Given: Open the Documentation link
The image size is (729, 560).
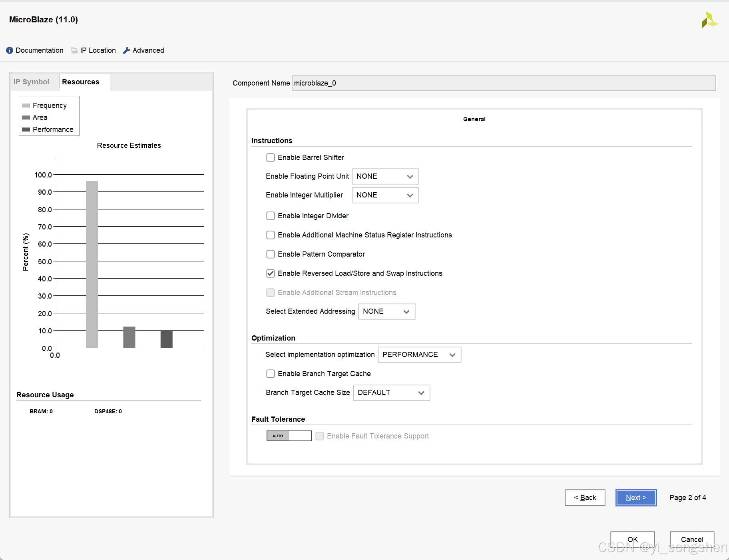Looking at the screenshot, I should (x=39, y=50).
